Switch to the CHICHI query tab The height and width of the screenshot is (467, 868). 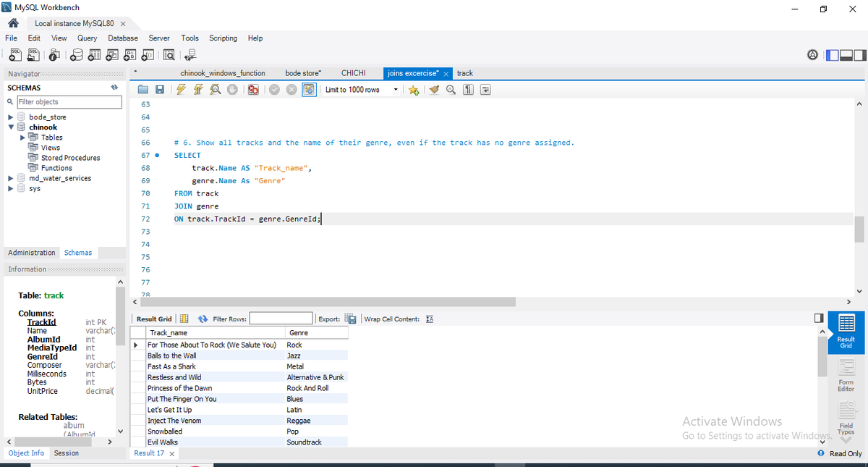353,73
